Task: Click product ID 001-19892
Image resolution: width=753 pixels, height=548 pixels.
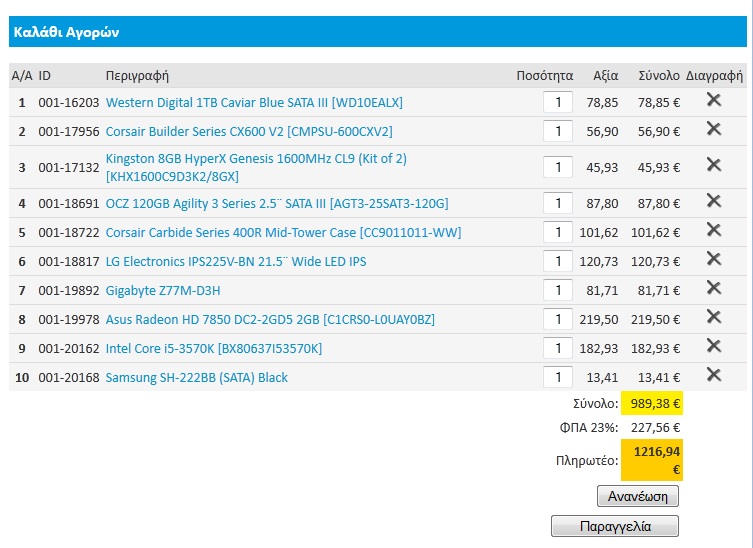Action: coord(69,291)
